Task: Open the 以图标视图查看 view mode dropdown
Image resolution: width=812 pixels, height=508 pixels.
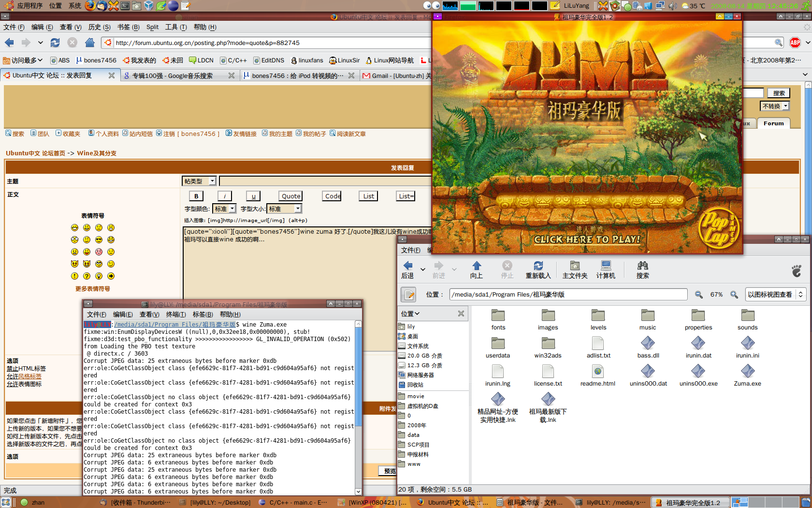Action: (776, 294)
